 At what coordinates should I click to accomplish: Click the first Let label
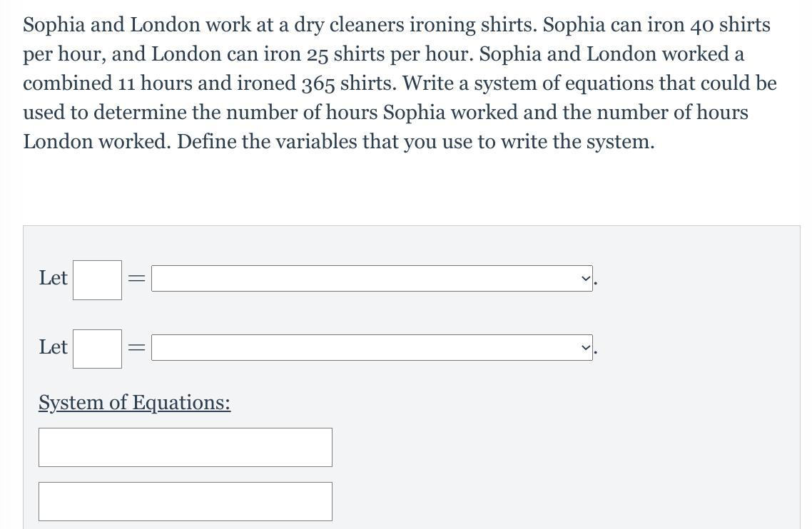pos(53,278)
